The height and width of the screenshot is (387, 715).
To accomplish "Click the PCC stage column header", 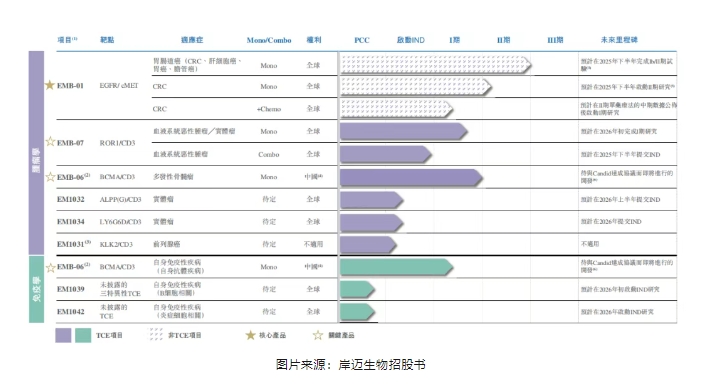I will 362,40.
